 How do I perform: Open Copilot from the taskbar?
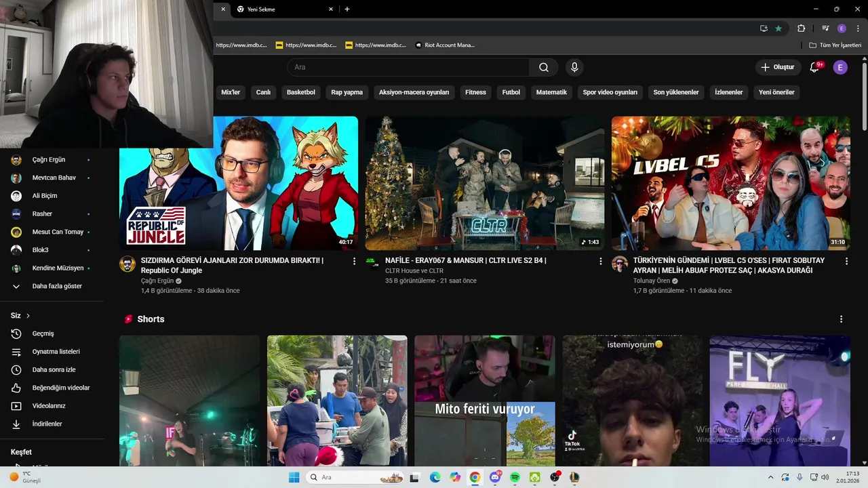pyautogui.click(x=455, y=477)
